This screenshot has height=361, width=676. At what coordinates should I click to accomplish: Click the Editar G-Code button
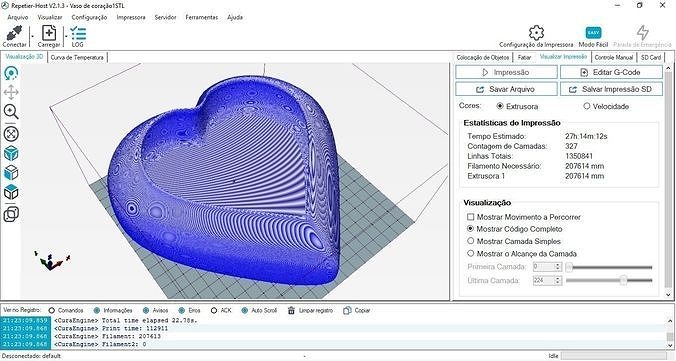tap(611, 72)
